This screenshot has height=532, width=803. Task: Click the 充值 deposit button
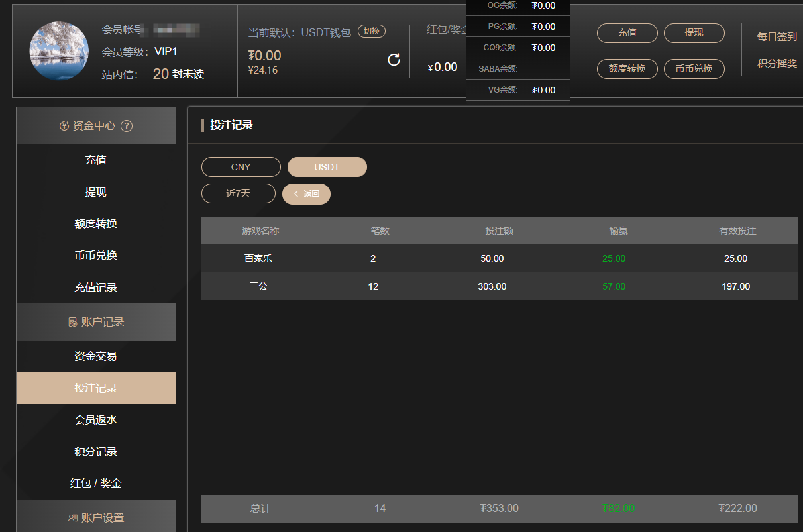point(626,33)
